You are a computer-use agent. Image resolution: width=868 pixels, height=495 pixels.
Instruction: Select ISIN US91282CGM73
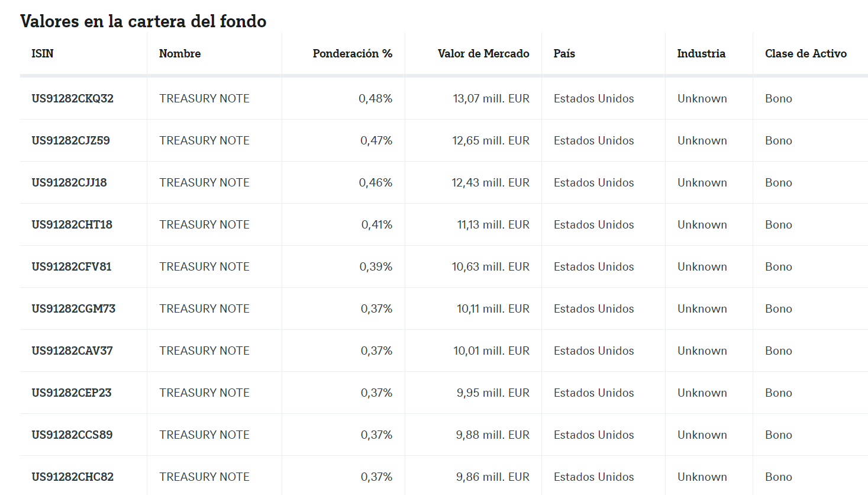coord(73,308)
